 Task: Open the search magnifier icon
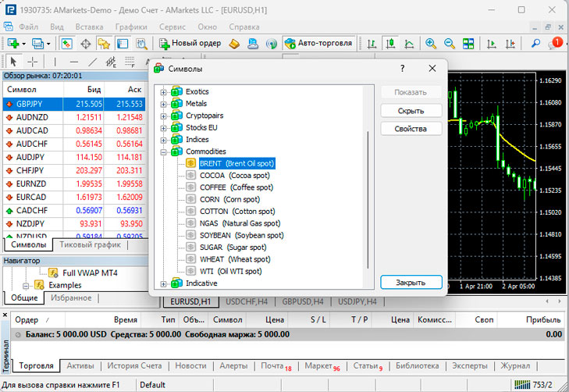tap(536, 44)
